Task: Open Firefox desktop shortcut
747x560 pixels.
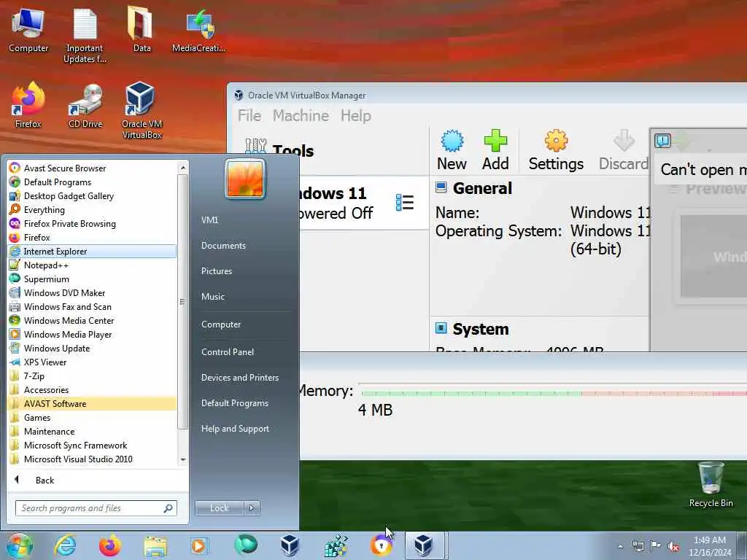Action: click(x=28, y=106)
